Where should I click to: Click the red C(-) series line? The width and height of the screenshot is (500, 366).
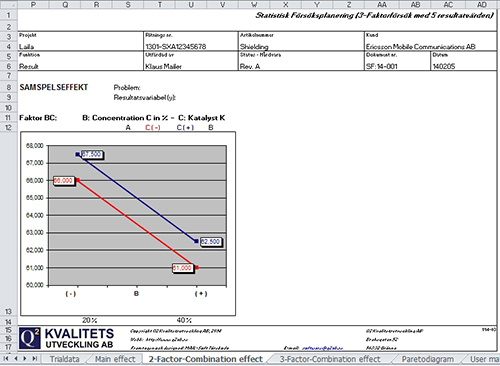(137, 224)
